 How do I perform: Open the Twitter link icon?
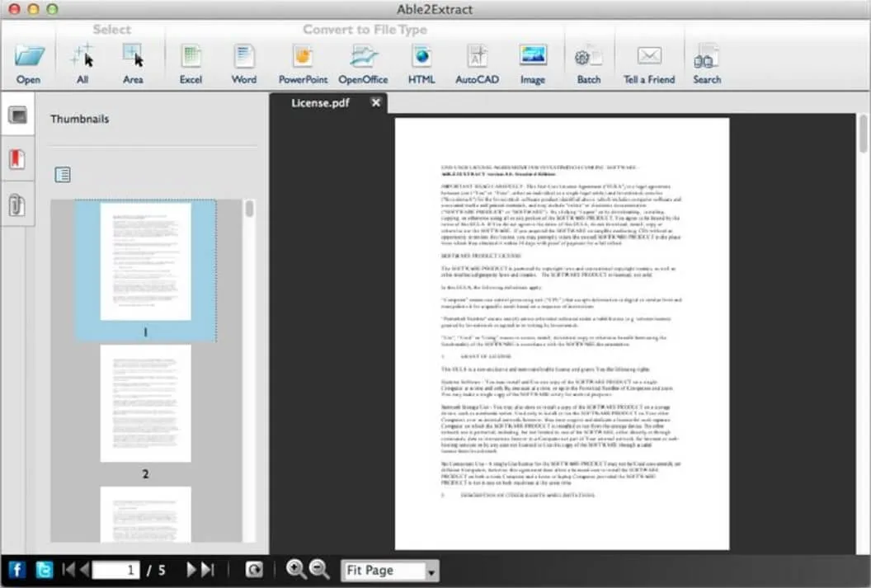pyautogui.click(x=44, y=570)
